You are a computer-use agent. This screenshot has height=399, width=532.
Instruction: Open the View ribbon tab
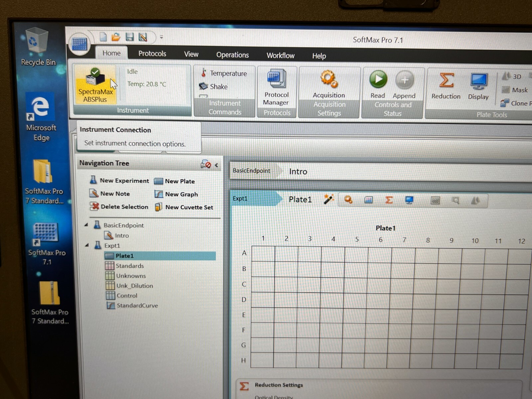click(x=191, y=54)
